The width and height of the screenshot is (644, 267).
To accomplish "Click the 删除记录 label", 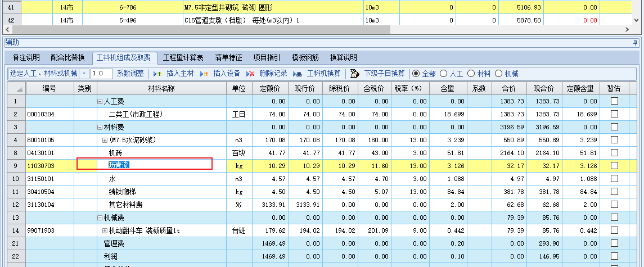I will point(273,74).
